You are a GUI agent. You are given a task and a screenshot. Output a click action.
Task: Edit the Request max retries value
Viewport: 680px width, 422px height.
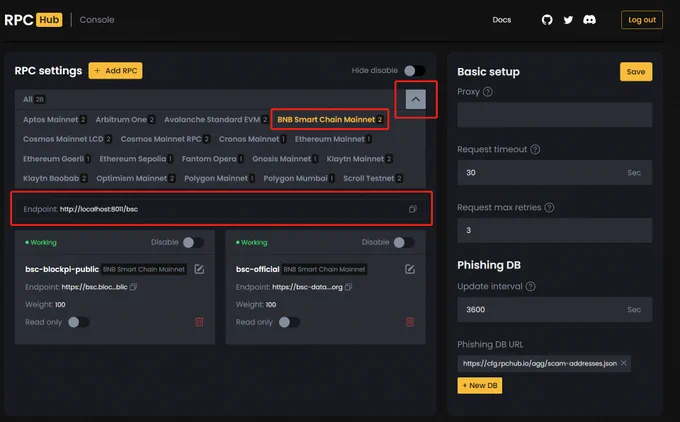[x=555, y=230]
